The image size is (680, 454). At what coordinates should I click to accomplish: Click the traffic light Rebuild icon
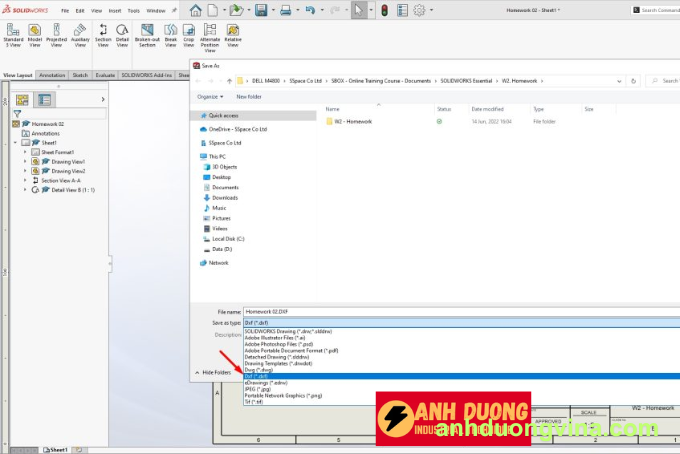384,11
